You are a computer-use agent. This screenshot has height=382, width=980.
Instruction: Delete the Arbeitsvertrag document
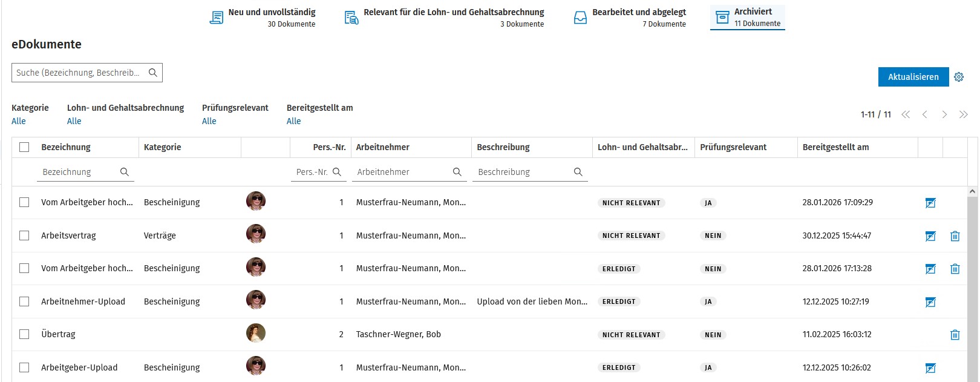(955, 236)
